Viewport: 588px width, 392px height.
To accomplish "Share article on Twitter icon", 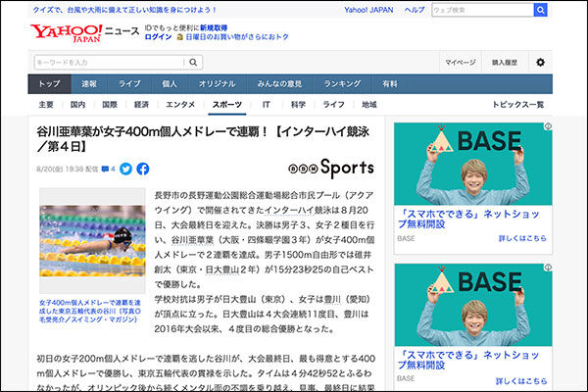I will [x=126, y=169].
